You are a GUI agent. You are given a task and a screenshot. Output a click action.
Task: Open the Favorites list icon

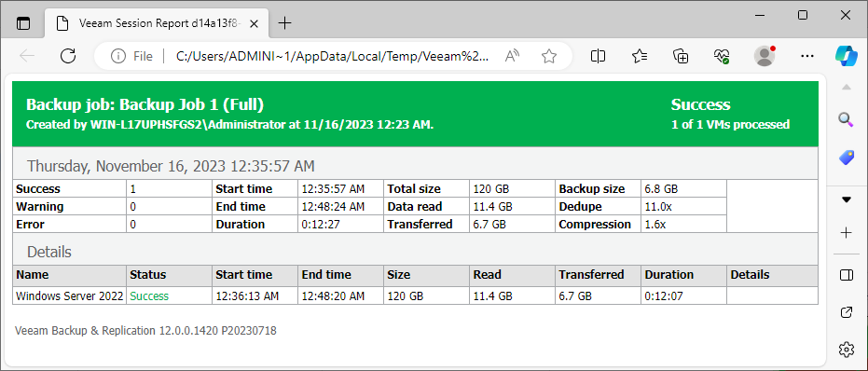pos(640,55)
